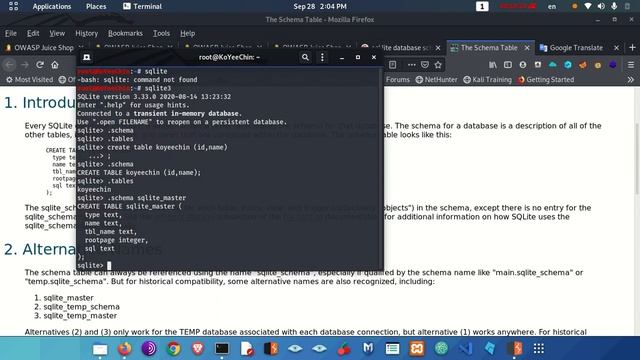The image size is (640, 360).
Task: Close The Schema Table tab
Action: coord(527,48)
